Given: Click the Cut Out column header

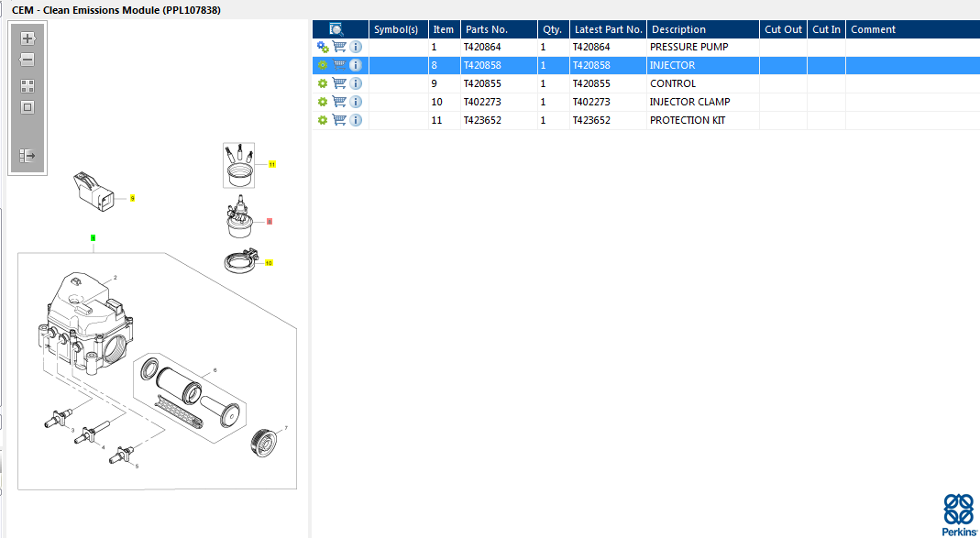Looking at the screenshot, I should point(783,29).
